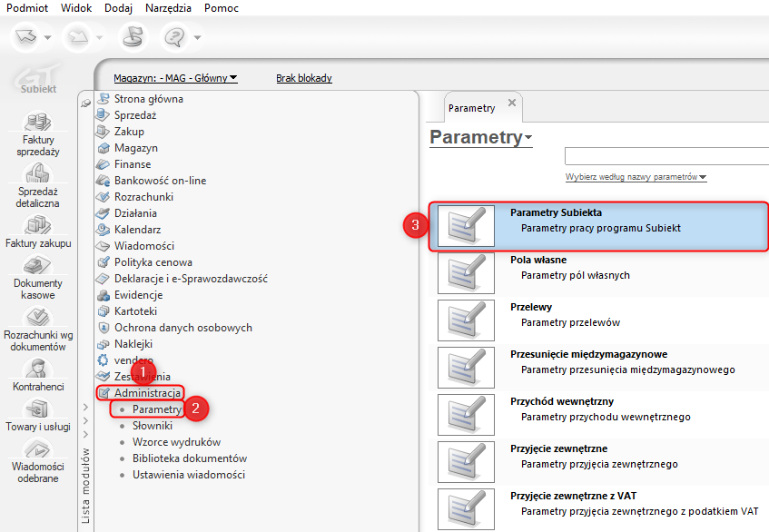Open the help icon dropdown arrow
Viewport: 769px width, 532px height.
pyautogui.click(x=197, y=38)
